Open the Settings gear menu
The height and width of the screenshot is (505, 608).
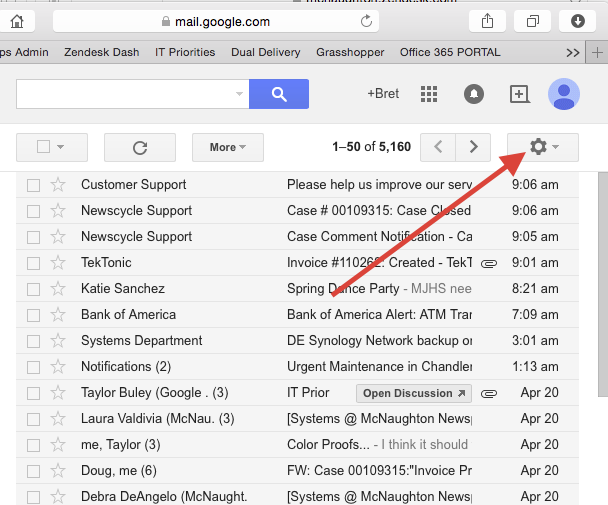(x=539, y=147)
